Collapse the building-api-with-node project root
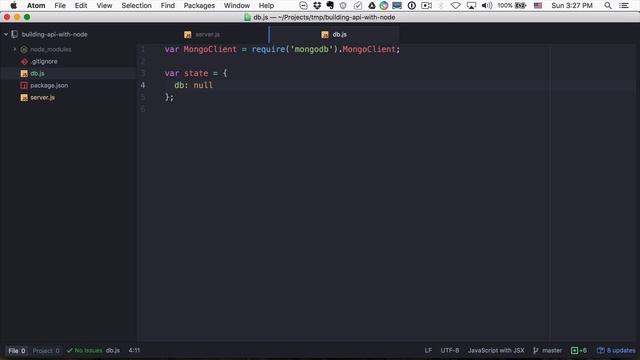The width and height of the screenshot is (640, 360). 6,34
